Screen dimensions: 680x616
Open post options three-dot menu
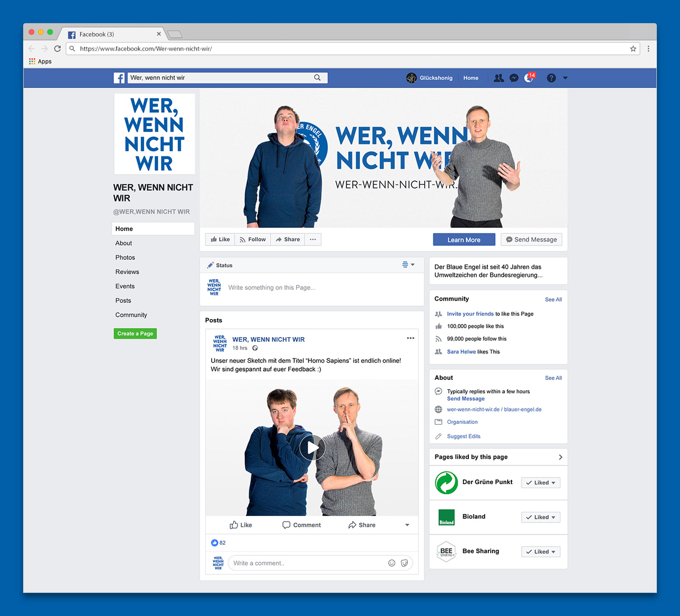411,338
